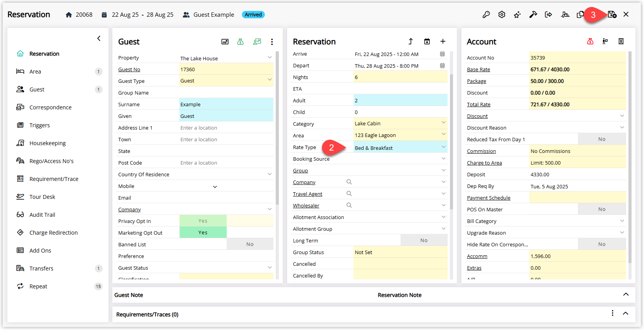Click the Charge to Area link
The width and height of the screenshot is (644, 330).
484,163
